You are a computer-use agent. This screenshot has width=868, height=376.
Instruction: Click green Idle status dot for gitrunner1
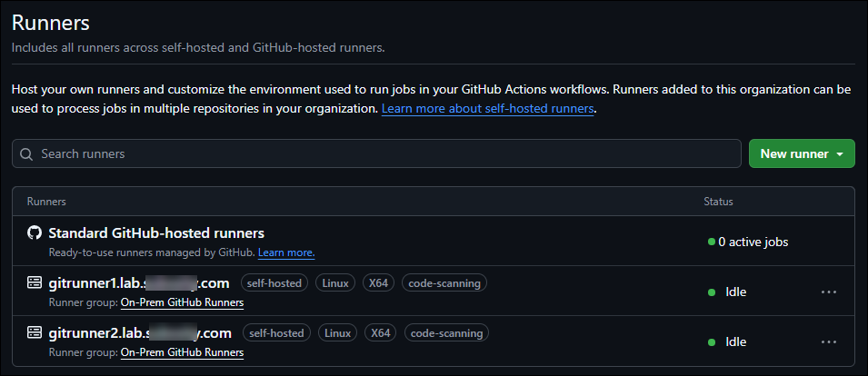click(x=712, y=292)
